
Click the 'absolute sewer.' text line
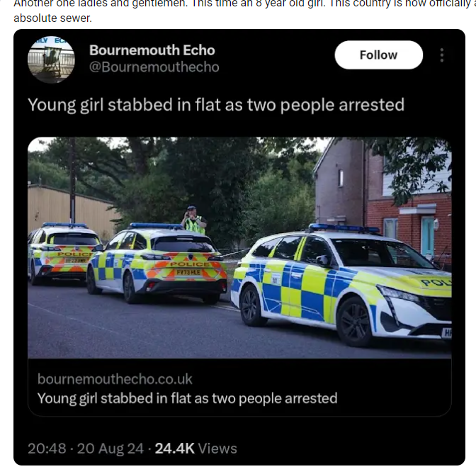coord(52,18)
